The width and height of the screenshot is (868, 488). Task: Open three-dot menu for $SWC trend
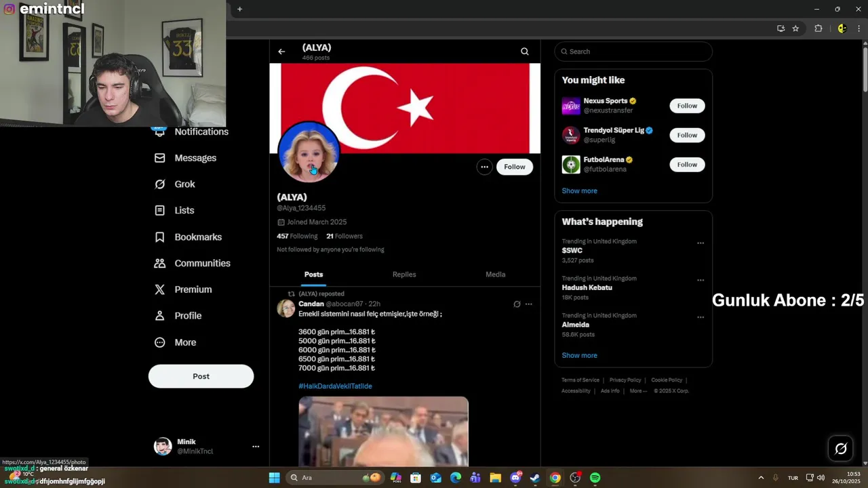click(x=701, y=243)
